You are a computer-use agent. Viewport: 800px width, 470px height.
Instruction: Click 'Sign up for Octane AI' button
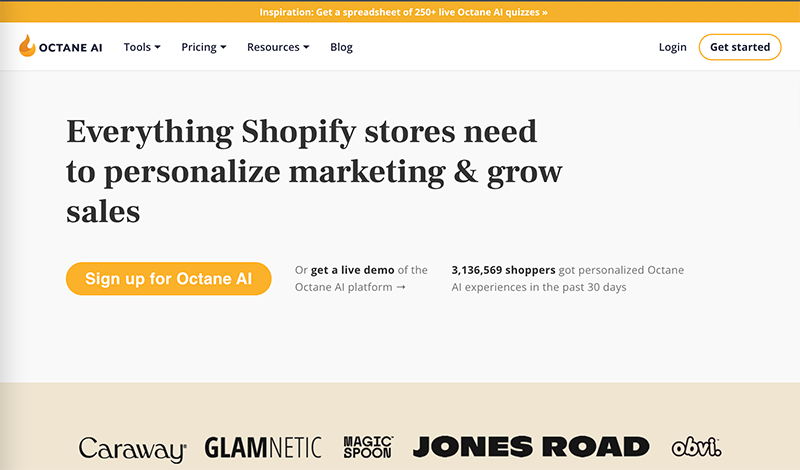[x=168, y=279]
